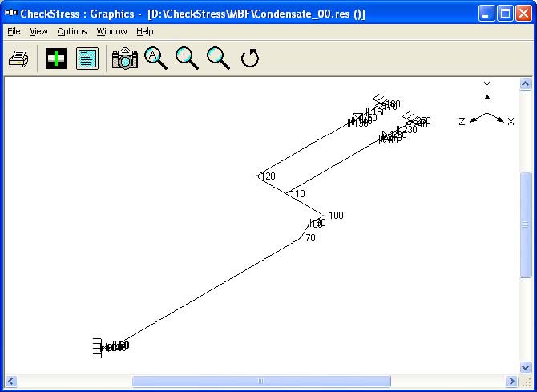
Task: Click the Y axis label of the triad
Action: pyautogui.click(x=487, y=85)
